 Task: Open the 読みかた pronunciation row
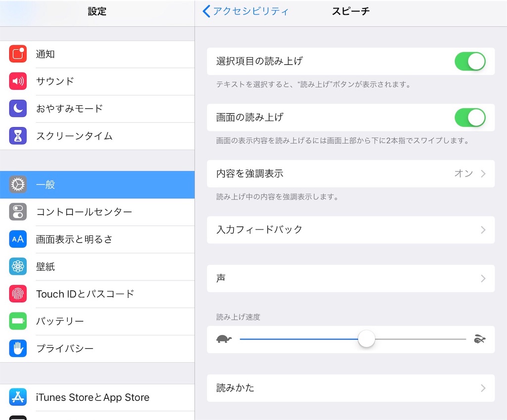(351, 388)
